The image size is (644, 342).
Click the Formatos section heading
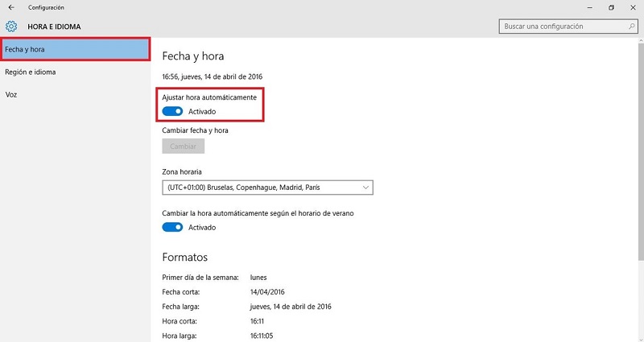click(x=185, y=257)
